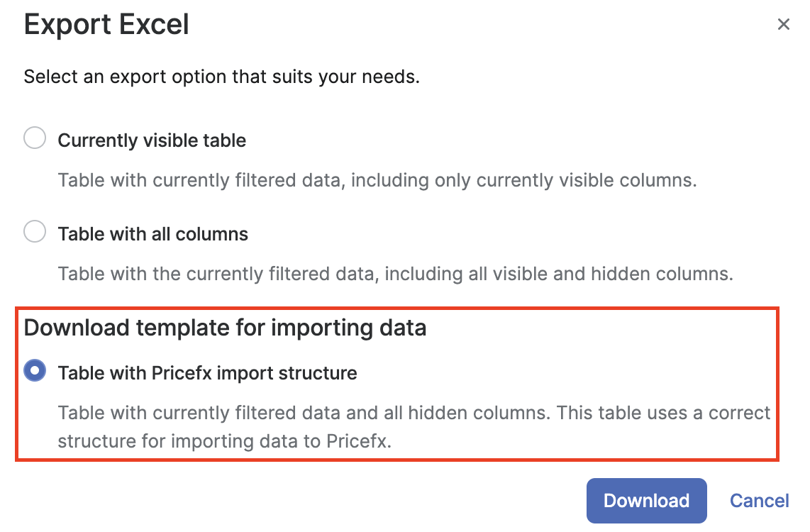The width and height of the screenshot is (810, 532).
Task: Select the Table with all columns radio button
Action: [x=35, y=232]
